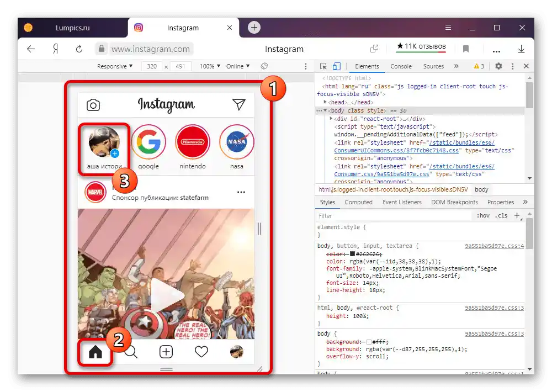Click the site security lock icon

point(102,49)
